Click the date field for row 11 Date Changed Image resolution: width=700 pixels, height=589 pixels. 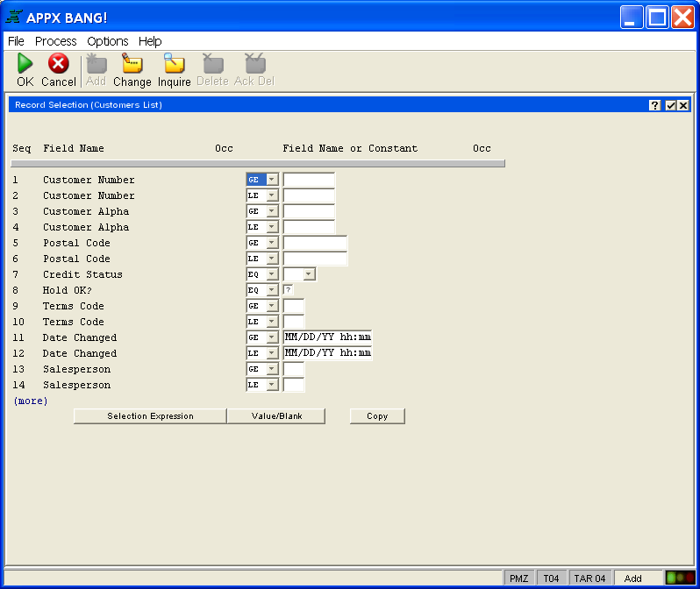328,337
